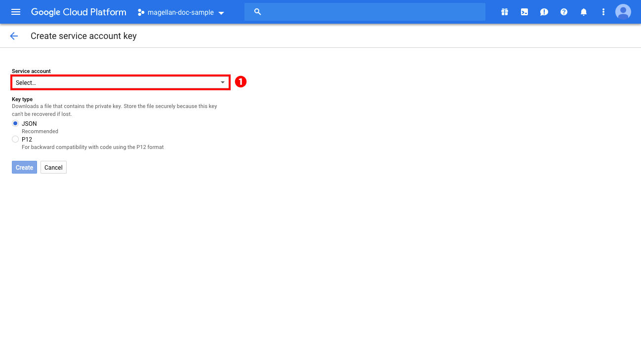
Task: Open the three-dot overflow menu
Action: coord(603,12)
